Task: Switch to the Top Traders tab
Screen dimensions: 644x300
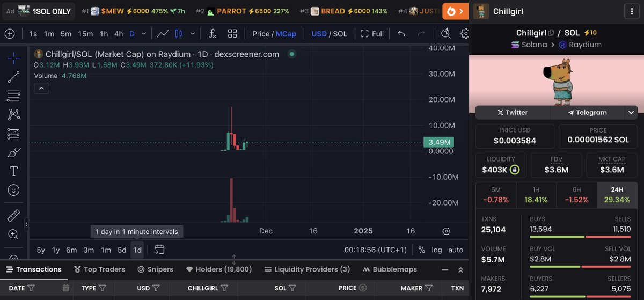Action: click(99, 269)
